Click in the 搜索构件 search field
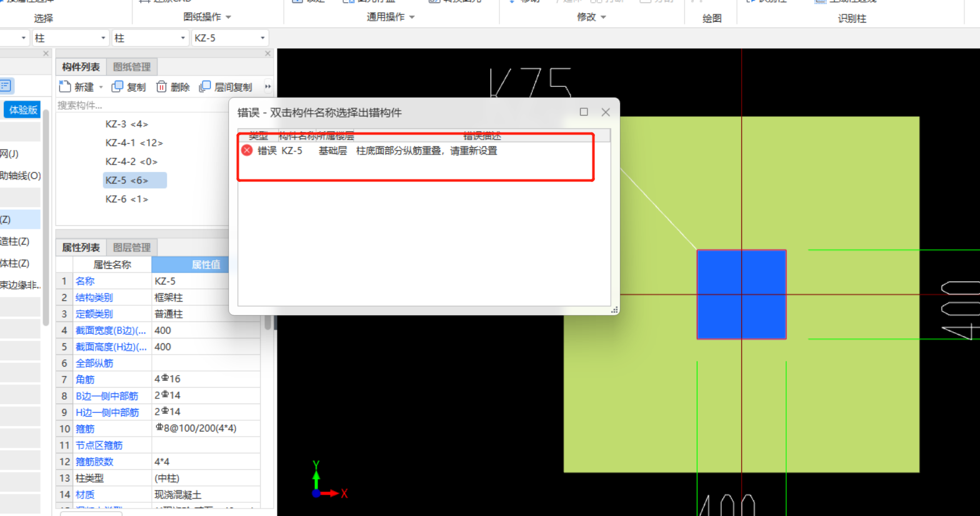Image resolution: width=980 pixels, height=516 pixels. pos(142,105)
